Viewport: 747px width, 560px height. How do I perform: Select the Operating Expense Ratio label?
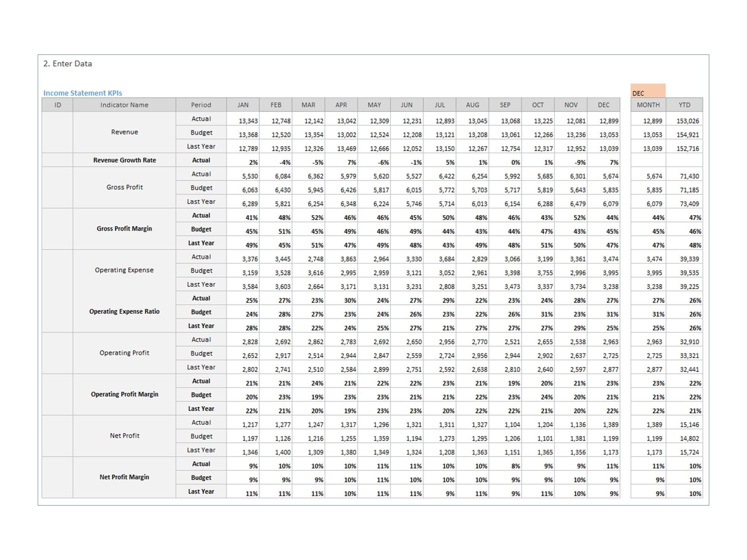click(124, 311)
